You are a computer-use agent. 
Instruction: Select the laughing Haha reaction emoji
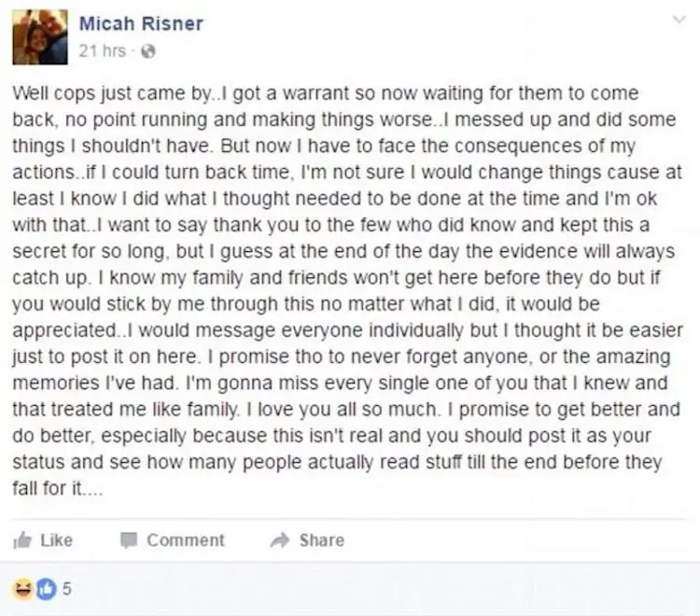pos(22,588)
